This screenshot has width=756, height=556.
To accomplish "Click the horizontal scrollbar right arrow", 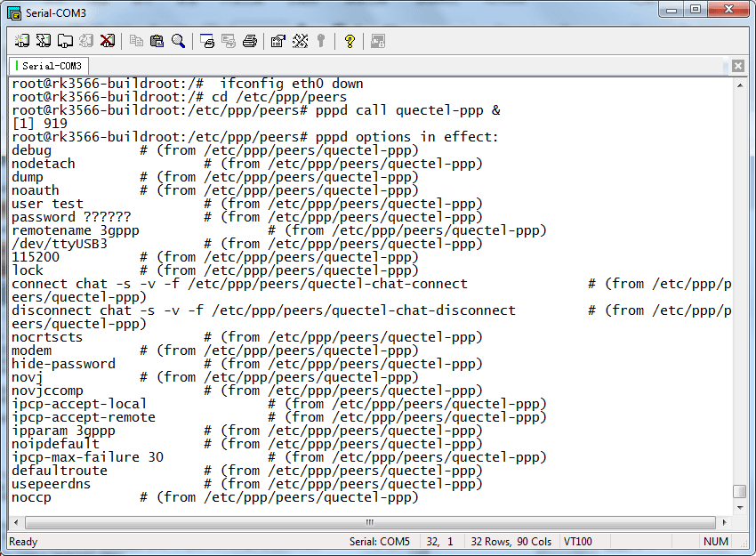I will pos(726,523).
